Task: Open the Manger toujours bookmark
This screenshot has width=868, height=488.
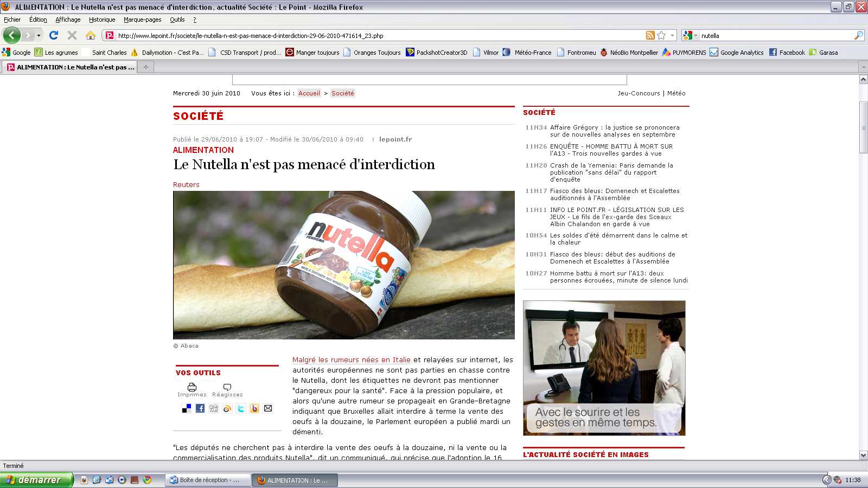Action: [x=312, y=52]
